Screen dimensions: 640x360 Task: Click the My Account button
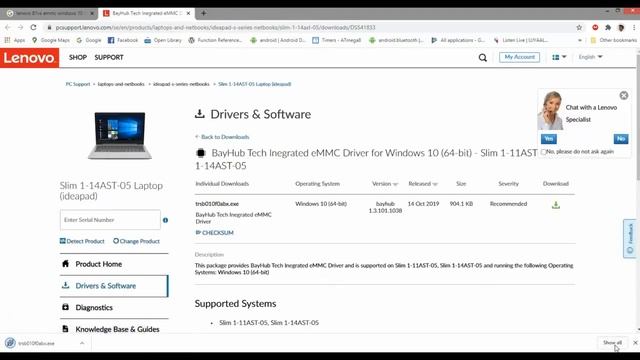[519, 57]
